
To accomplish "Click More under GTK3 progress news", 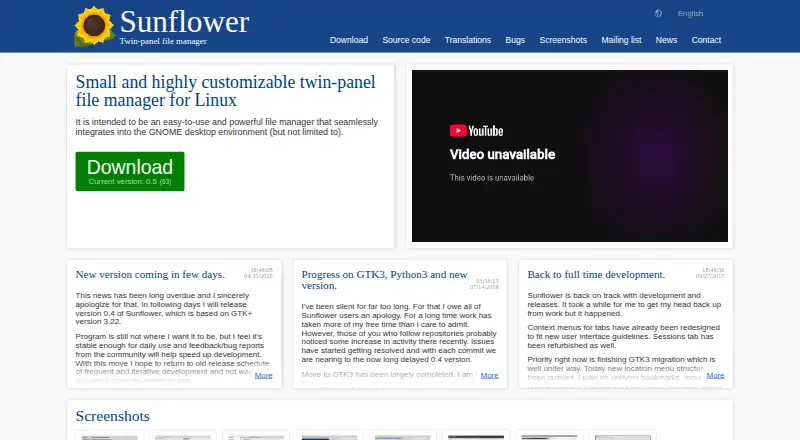I will [x=489, y=375].
